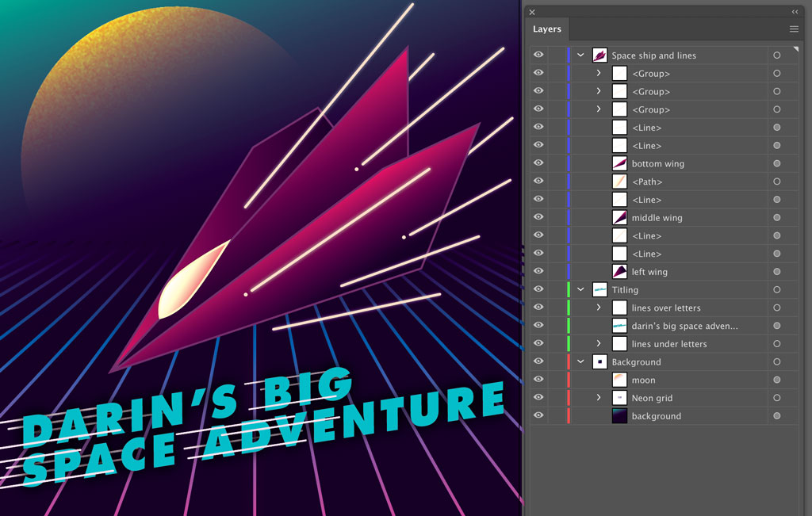The image size is (812, 516).
Task: Select the '<Path>' row
Action: click(x=664, y=182)
